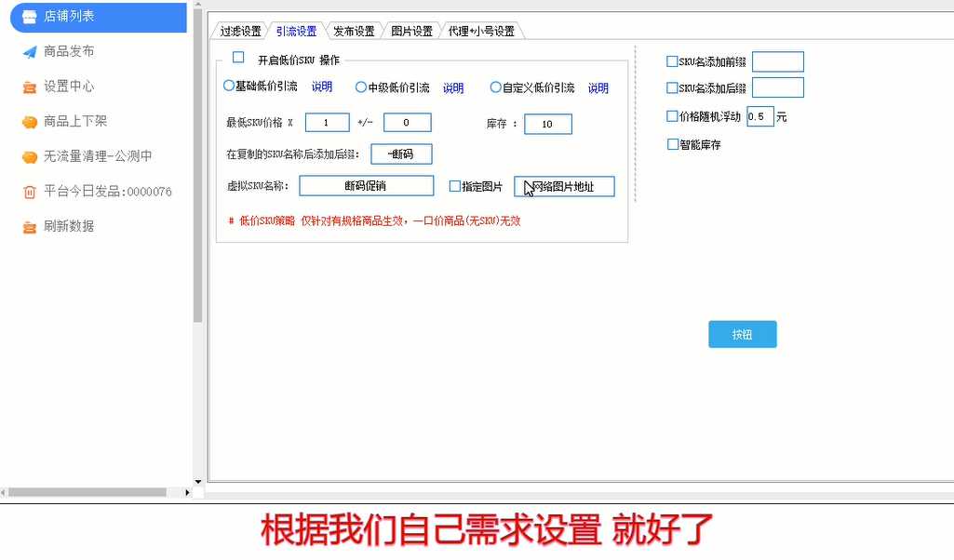This screenshot has width=954, height=560.
Task: Choose the 自定义低价引流 radio option
Action: pyautogui.click(x=496, y=87)
